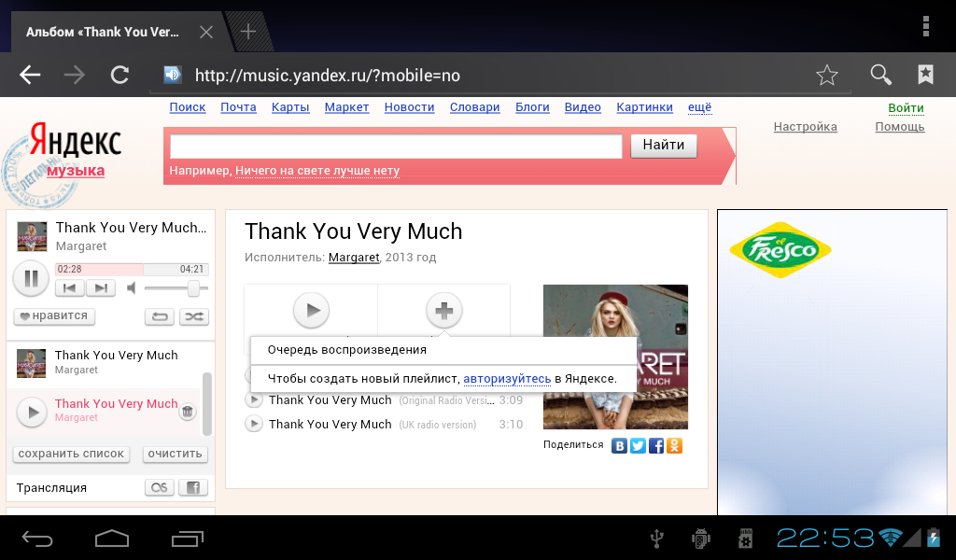Click the авторизуйтесь link
This screenshot has width=956, height=560.
click(x=507, y=379)
